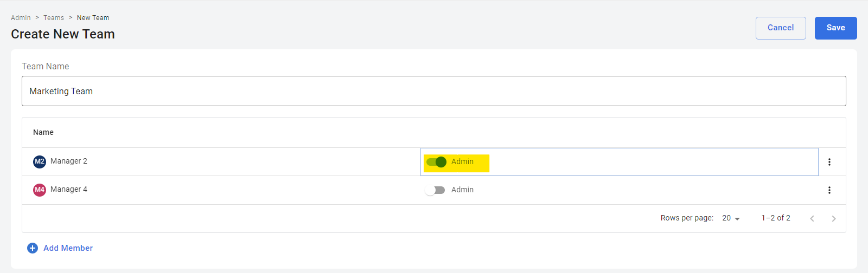Screen dimensions: 868x273
Task: Navigate to Teams in the breadcrumb
Action: point(54,18)
